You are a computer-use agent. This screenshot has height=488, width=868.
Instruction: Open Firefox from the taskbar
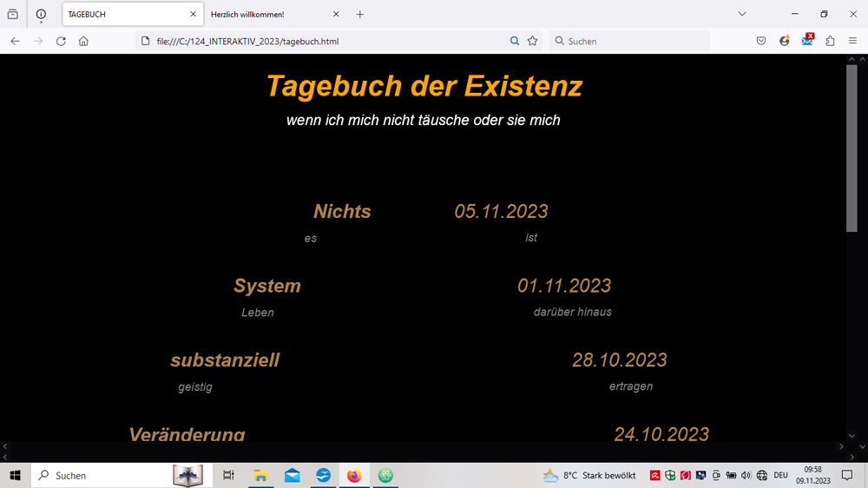(354, 475)
